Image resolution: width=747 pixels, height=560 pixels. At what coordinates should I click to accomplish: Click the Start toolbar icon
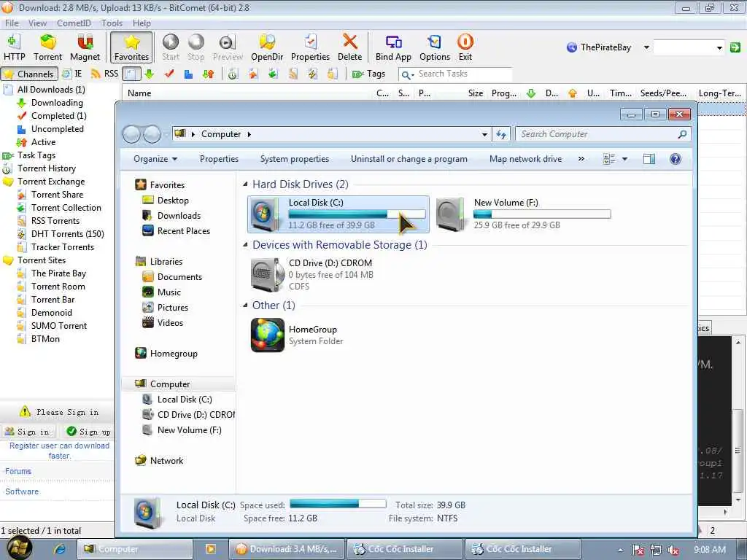(171, 47)
